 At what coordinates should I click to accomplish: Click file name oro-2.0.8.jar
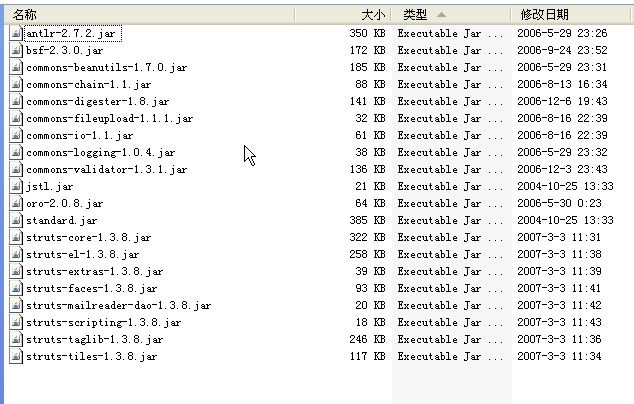click(65, 203)
